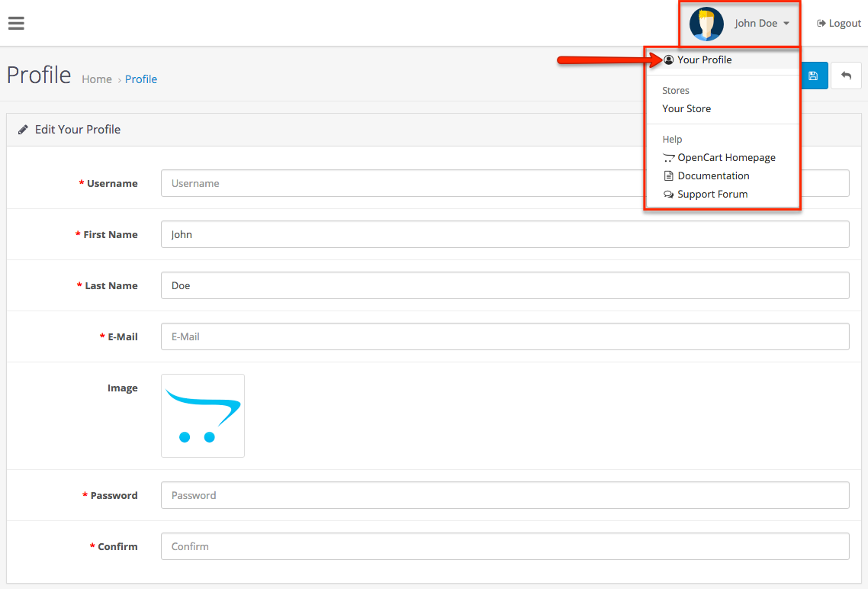Click the Help section header text
The height and width of the screenshot is (589, 868).
[x=672, y=139]
